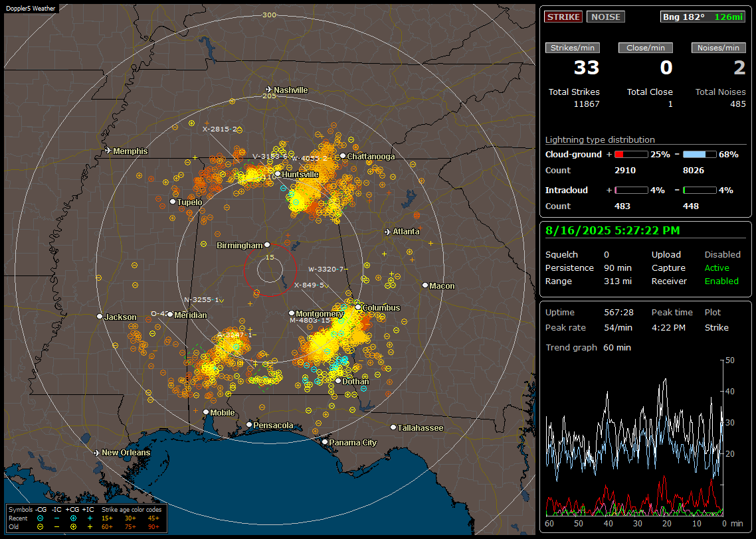Click the Range value 313 mi
Image resolution: width=756 pixels, height=539 pixels.
(618, 281)
